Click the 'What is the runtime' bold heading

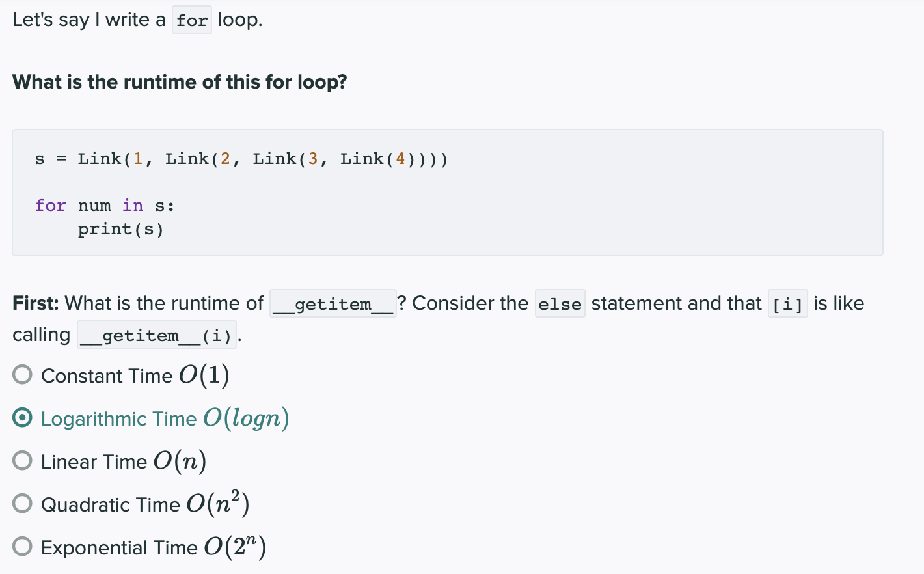pyautogui.click(x=180, y=82)
